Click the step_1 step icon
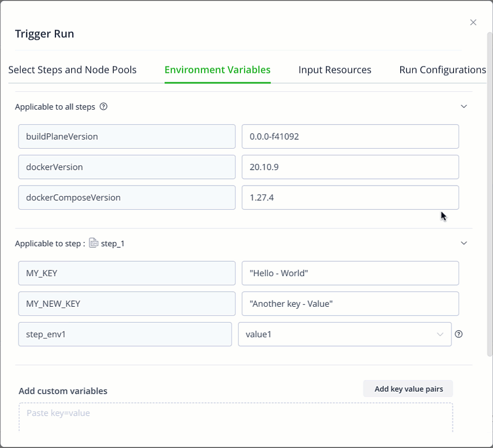This screenshot has height=448, width=493. (x=93, y=243)
